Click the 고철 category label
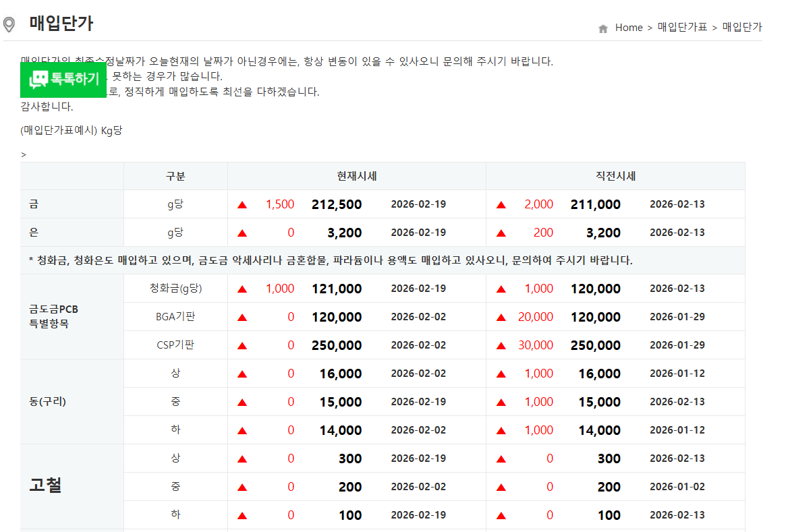 45,485
